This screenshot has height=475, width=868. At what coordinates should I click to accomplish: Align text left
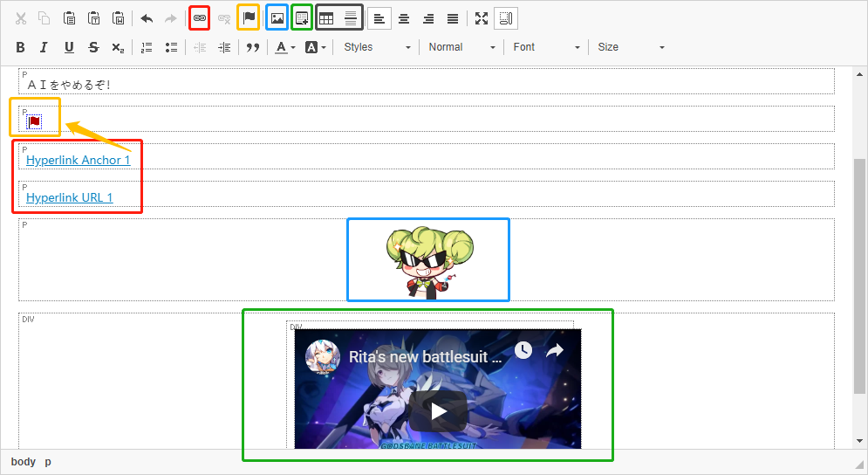point(379,18)
